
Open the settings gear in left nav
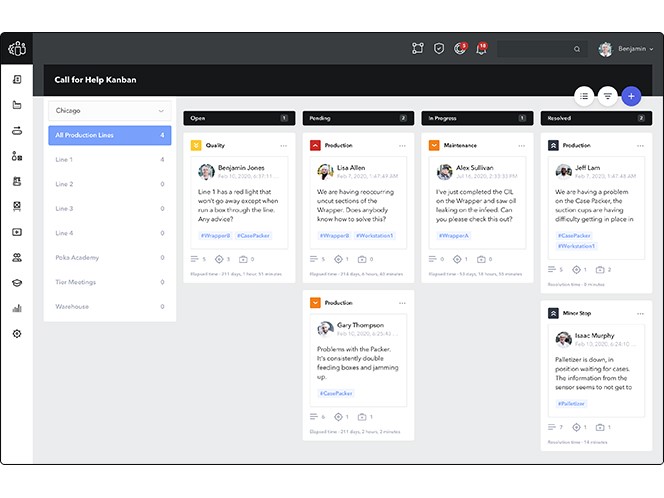click(17, 334)
